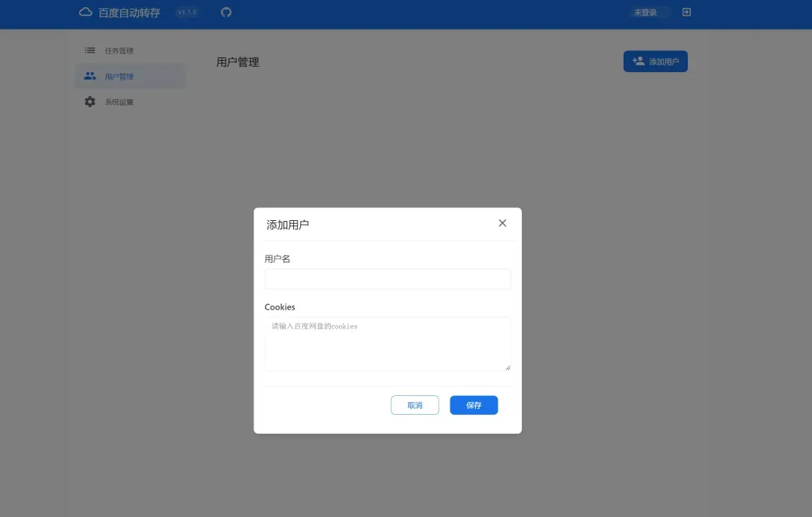Click the gear icon beside 系统设置
The image size is (812, 517).
[x=90, y=101]
